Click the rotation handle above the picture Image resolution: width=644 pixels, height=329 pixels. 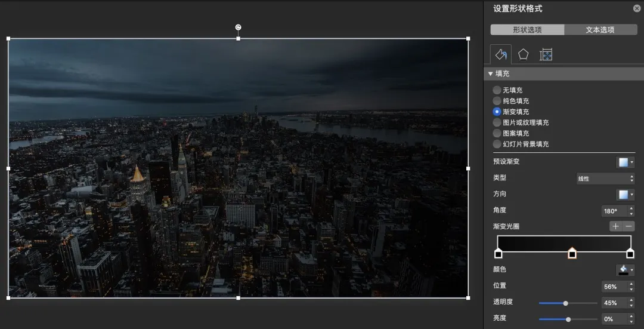coord(239,27)
